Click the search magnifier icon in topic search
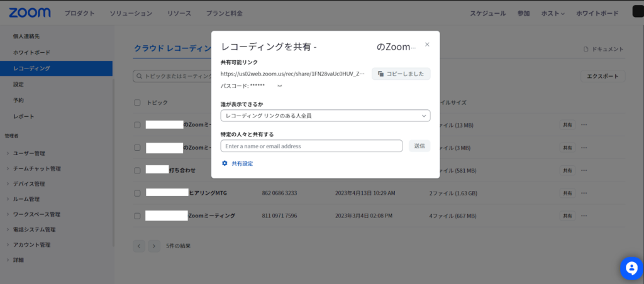 click(x=140, y=76)
